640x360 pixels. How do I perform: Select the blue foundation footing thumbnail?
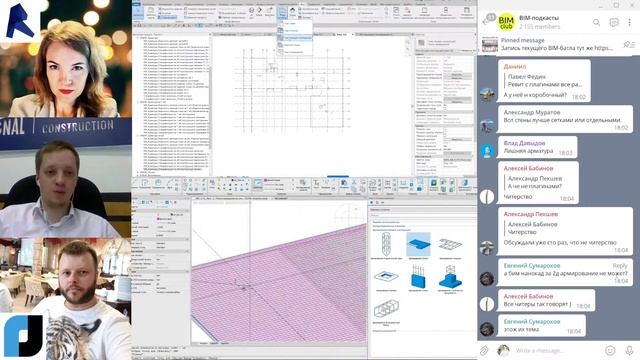tap(450, 277)
